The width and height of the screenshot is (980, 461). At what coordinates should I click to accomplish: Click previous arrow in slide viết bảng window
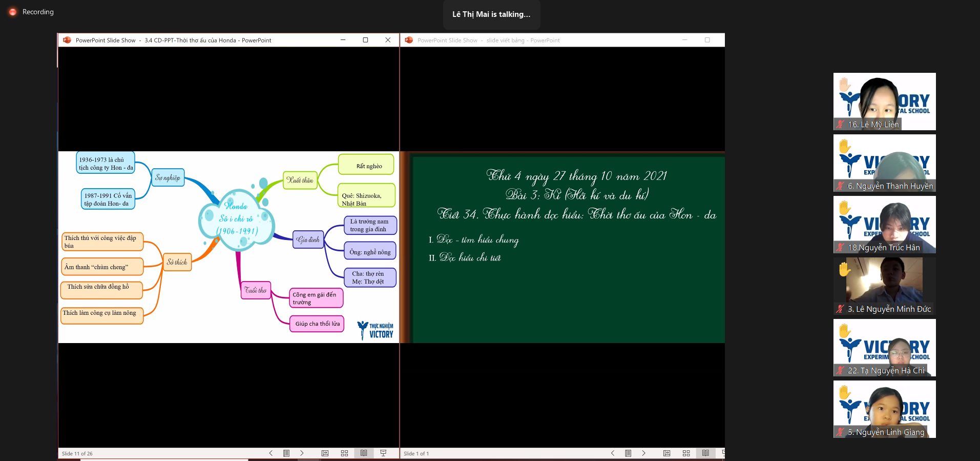coord(613,453)
